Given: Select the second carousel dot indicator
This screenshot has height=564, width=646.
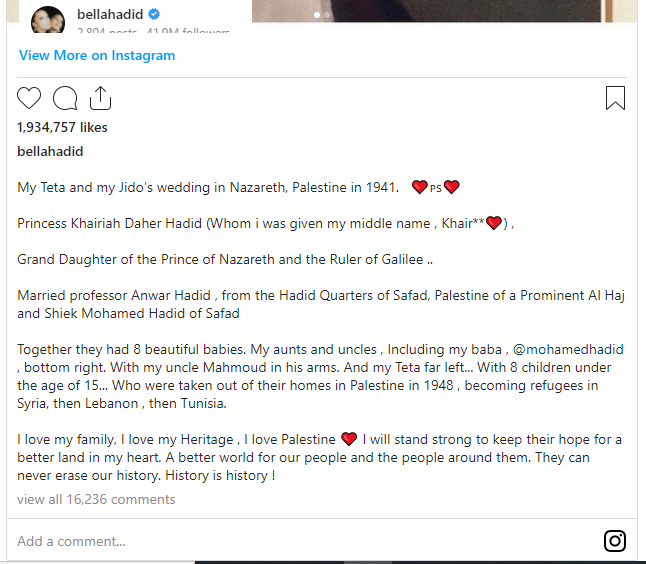Looking at the screenshot, I should click(x=328, y=15).
